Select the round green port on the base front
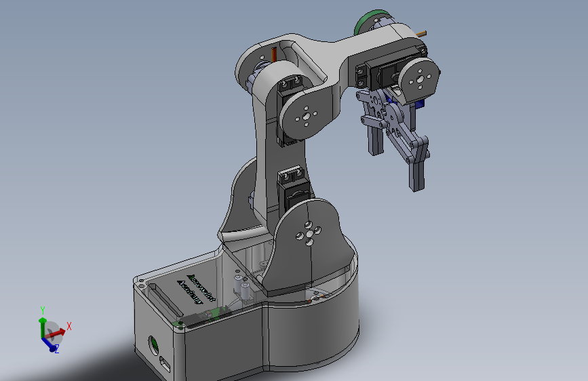The image size is (588, 381). [x=154, y=345]
